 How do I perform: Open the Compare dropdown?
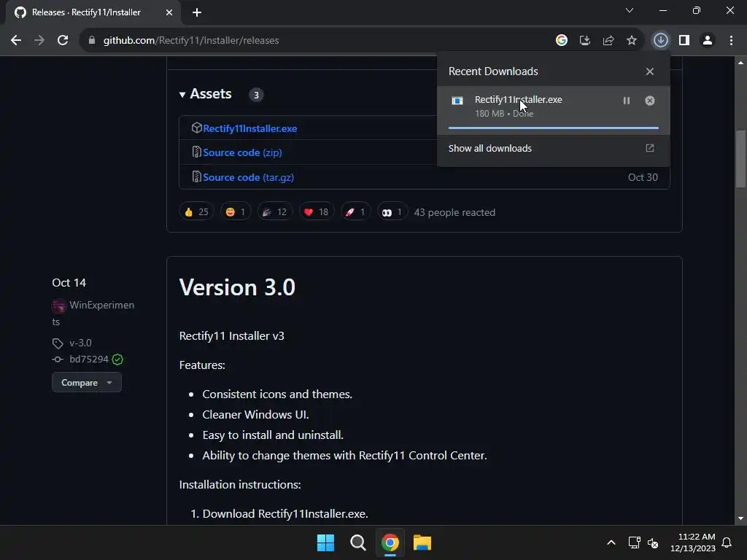(87, 382)
